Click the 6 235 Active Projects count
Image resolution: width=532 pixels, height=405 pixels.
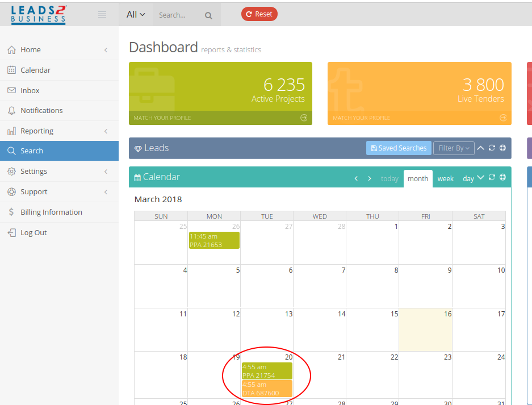pos(284,85)
